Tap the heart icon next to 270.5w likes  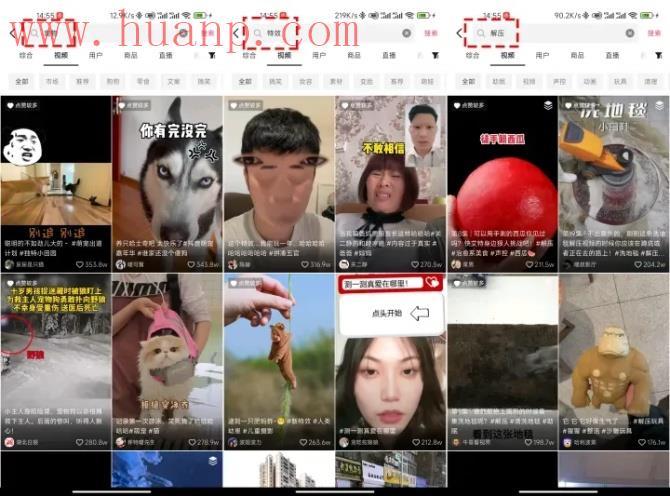pos(415,264)
